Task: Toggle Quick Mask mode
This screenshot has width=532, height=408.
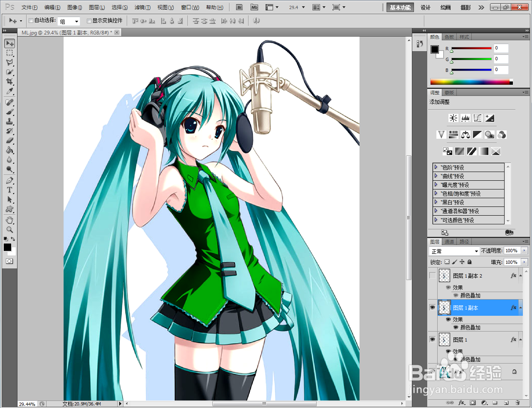Action: 9,261
